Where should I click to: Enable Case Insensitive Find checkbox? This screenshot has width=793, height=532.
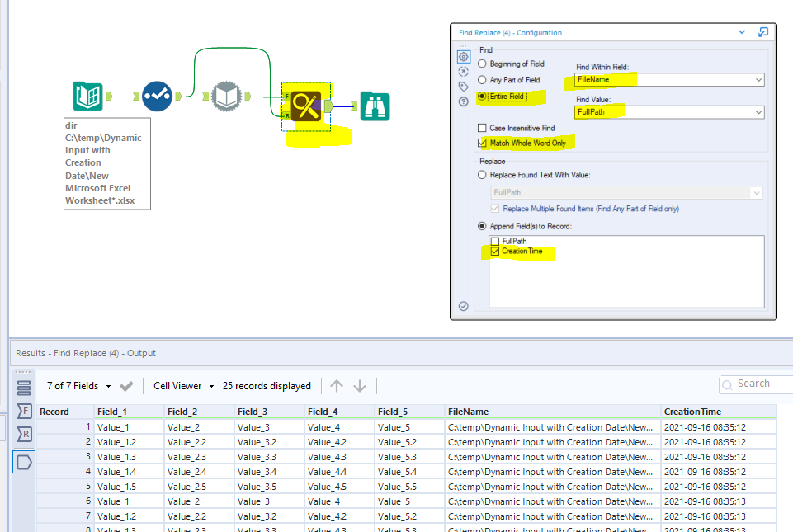click(482, 128)
